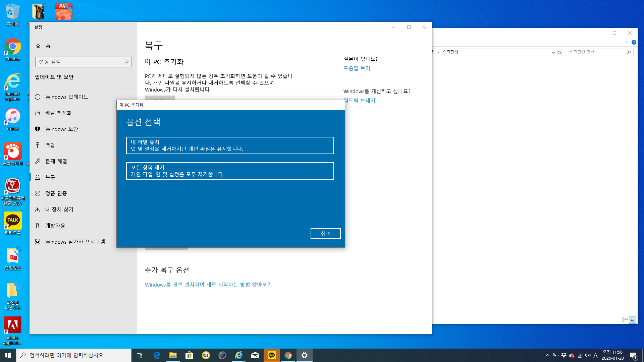Switch Explorer to large thumbnails view
The image size is (644, 362).
633,320
